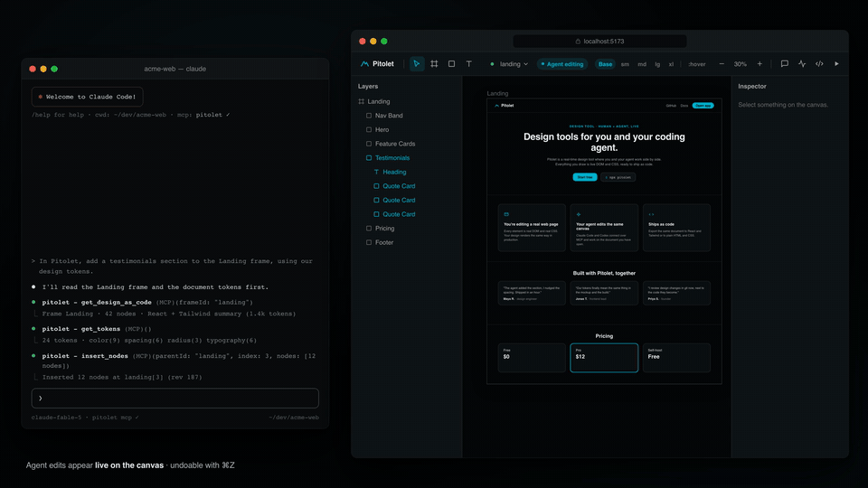Image resolution: width=868 pixels, height=488 pixels.
Task: Toggle the :hover state
Action: pos(697,64)
